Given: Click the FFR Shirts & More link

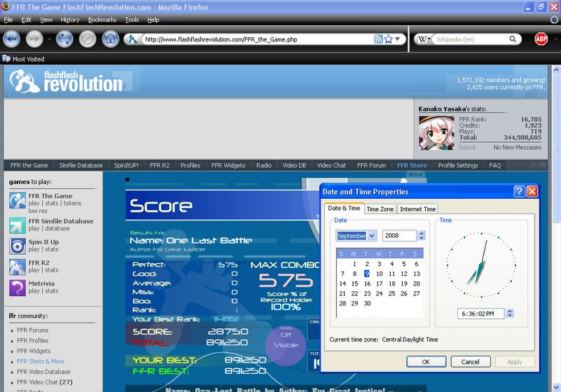Looking at the screenshot, I should [x=41, y=361].
